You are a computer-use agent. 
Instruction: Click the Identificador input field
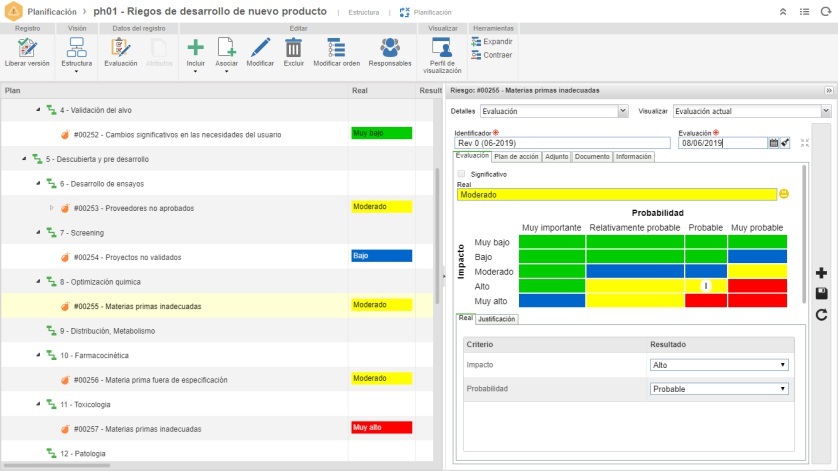[561, 143]
